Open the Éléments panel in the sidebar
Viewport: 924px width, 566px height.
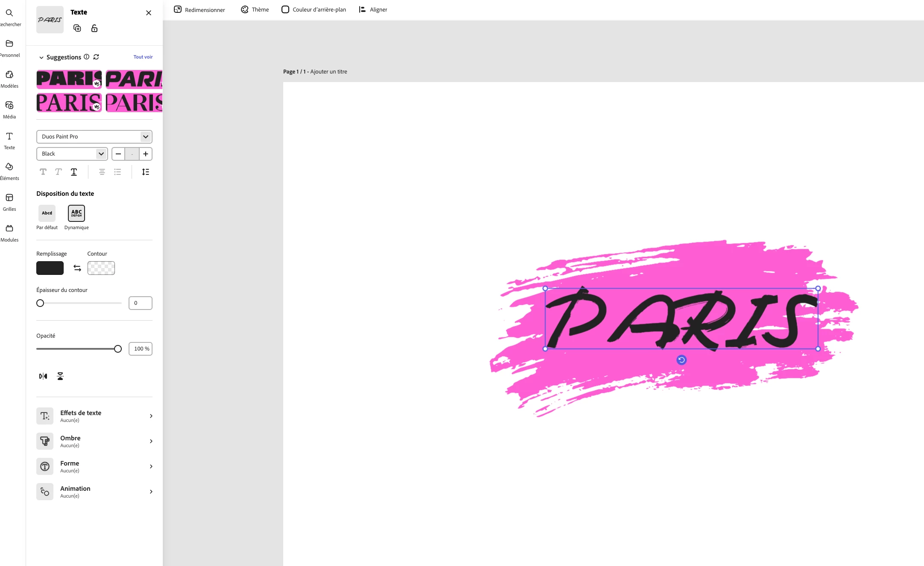pyautogui.click(x=9, y=171)
